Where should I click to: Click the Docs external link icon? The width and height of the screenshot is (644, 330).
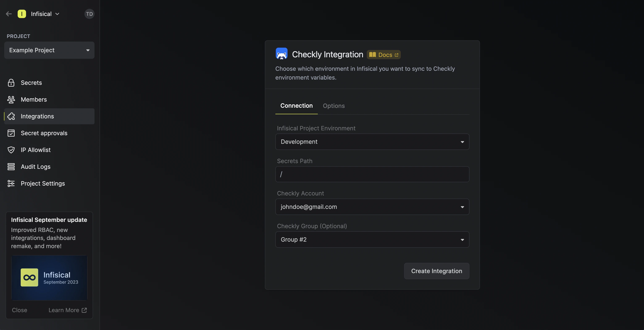pos(397,55)
